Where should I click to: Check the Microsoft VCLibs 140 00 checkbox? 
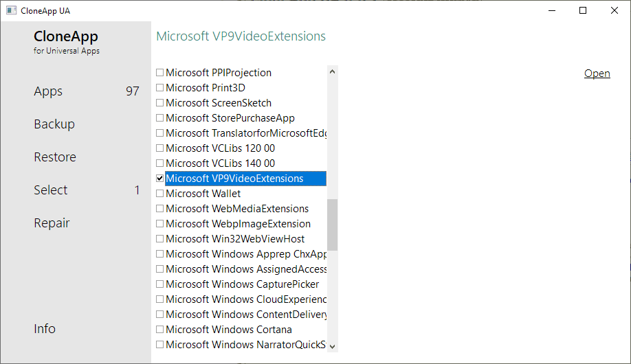coord(159,163)
